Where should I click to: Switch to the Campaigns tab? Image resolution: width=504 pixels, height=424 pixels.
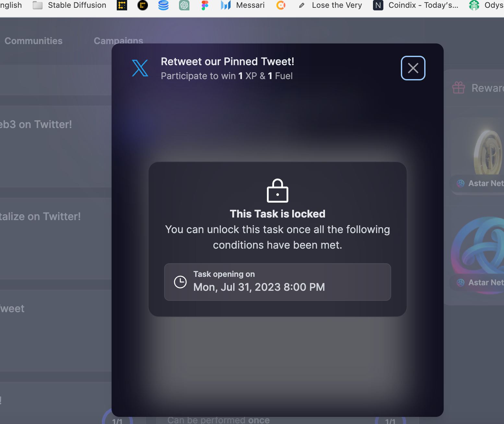coord(118,40)
